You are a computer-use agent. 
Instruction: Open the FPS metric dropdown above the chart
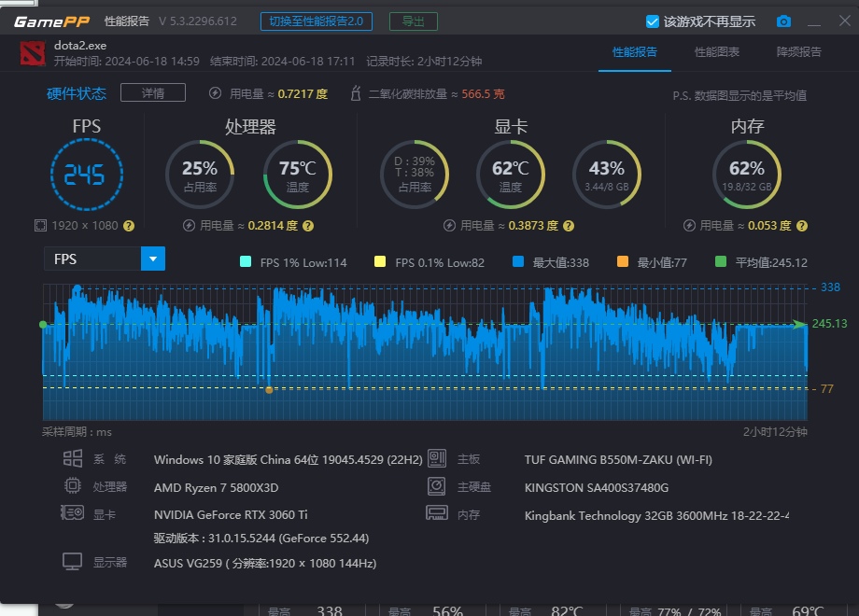152,259
